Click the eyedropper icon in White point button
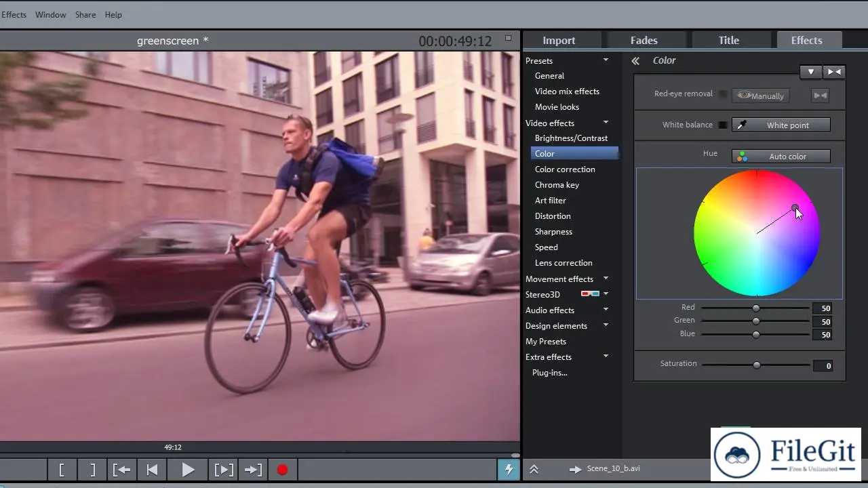This screenshot has width=868, height=488. tap(742, 125)
